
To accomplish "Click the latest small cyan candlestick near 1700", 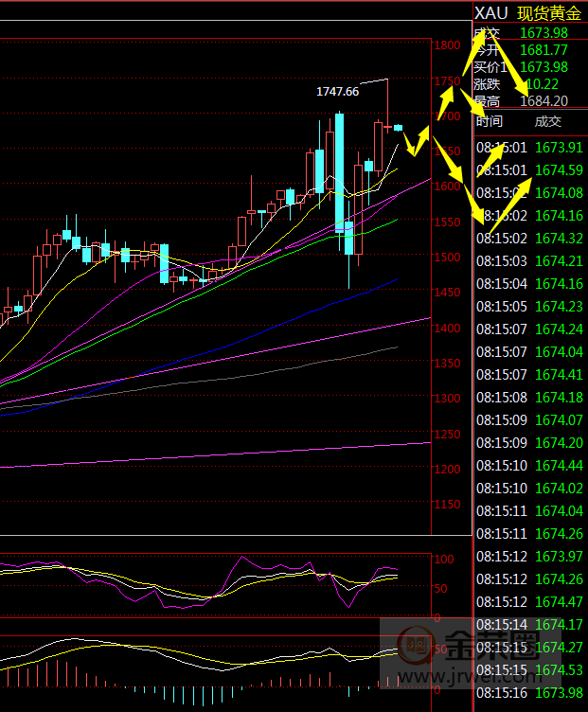I will pos(399,127).
